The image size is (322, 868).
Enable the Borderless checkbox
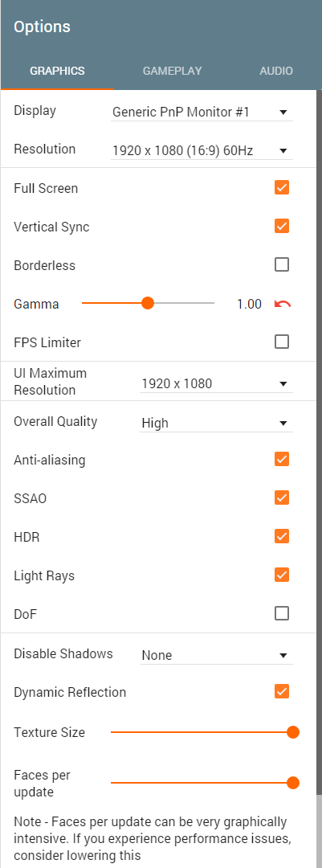tap(282, 265)
